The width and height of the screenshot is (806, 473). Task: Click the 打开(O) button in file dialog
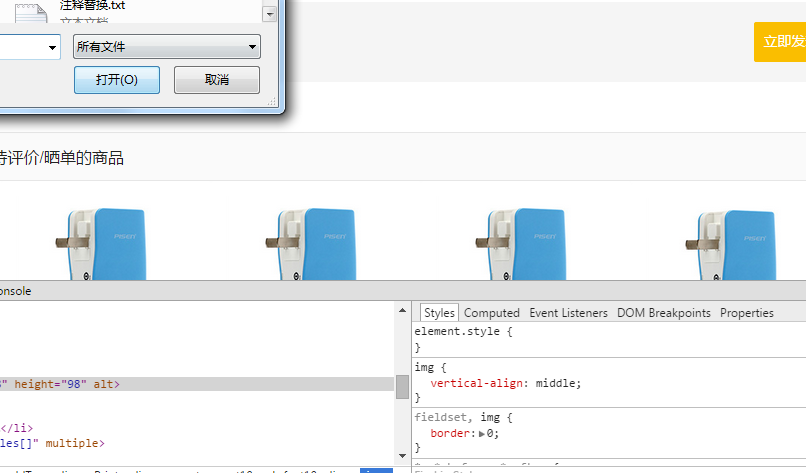point(116,80)
